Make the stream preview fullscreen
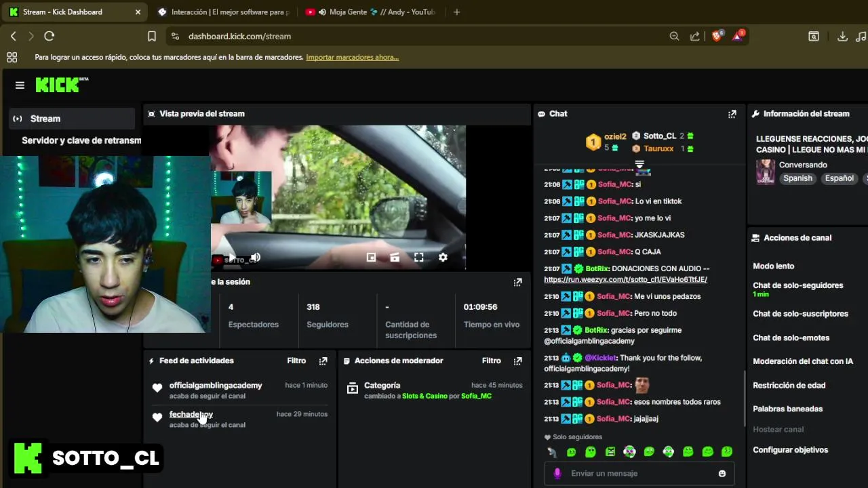 (418, 258)
